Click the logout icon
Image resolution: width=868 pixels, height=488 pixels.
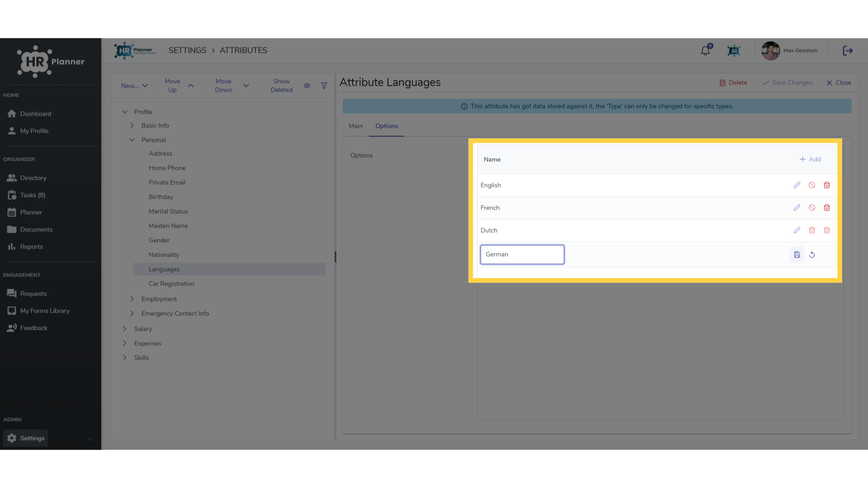pyautogui.click(x=848, y=51)
